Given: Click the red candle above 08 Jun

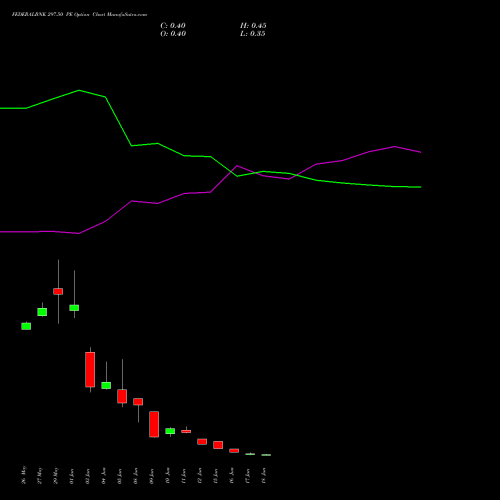Looking at the screenshot, I should point(138,402).
